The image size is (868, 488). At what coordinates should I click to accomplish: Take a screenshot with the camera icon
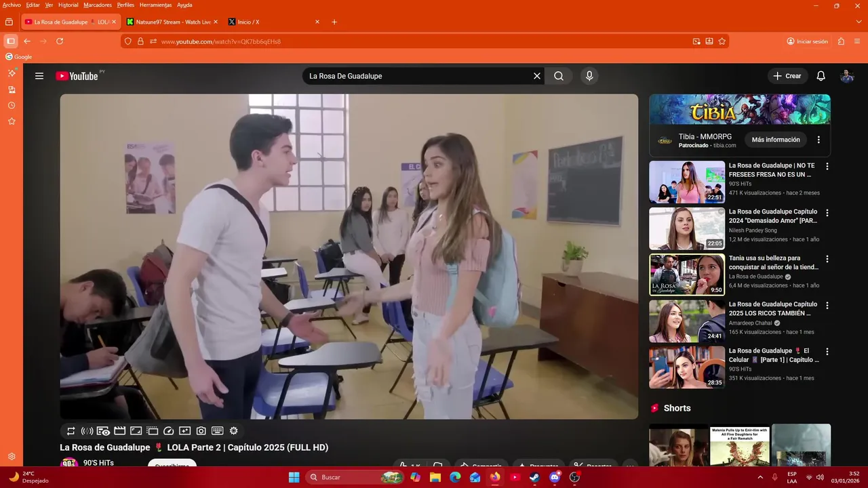tap(201, 430)
